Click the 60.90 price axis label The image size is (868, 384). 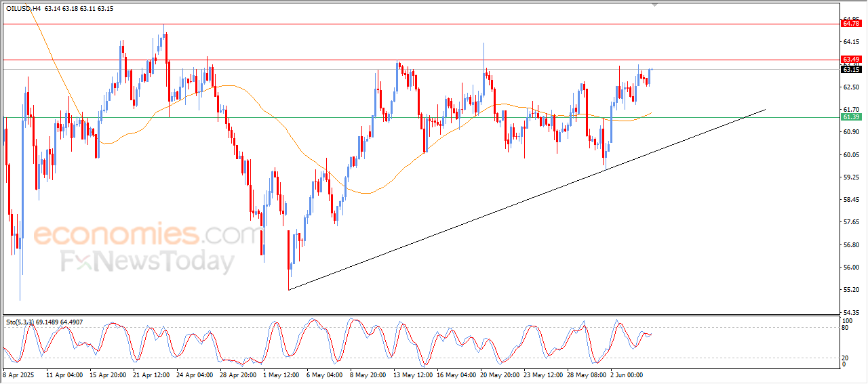pos(851,131)
